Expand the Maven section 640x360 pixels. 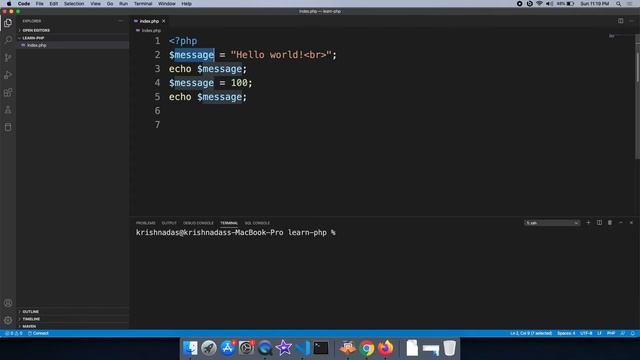click(x=29, y=326)
